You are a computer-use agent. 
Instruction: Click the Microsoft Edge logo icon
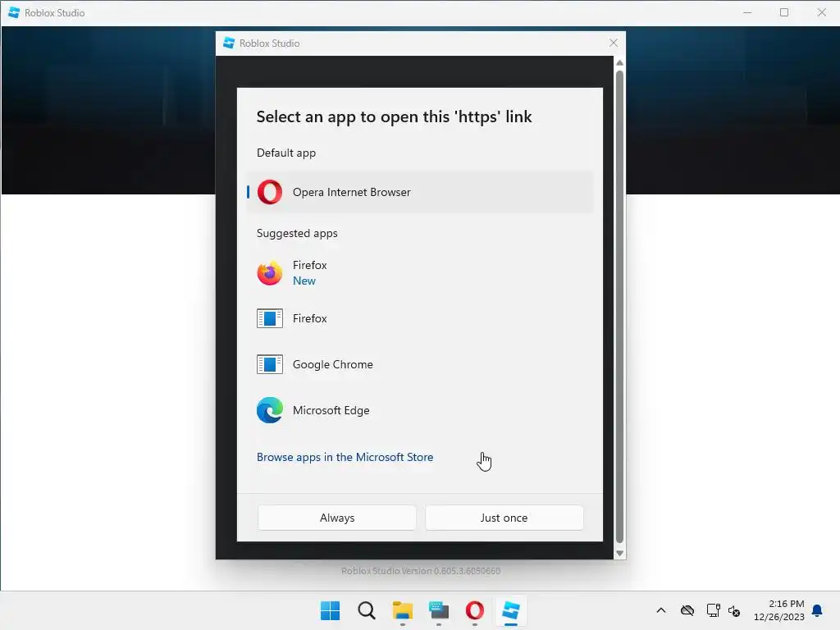[x=269, y=410]
